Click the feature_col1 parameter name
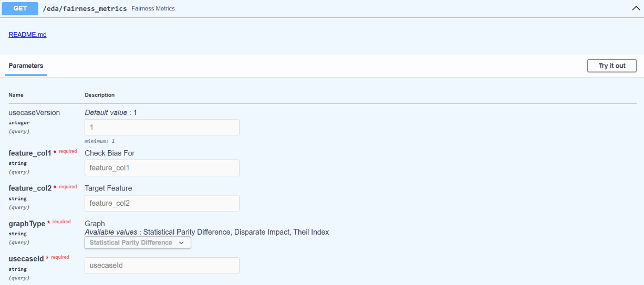Screen dimensions: 644x285 (30, 153)
